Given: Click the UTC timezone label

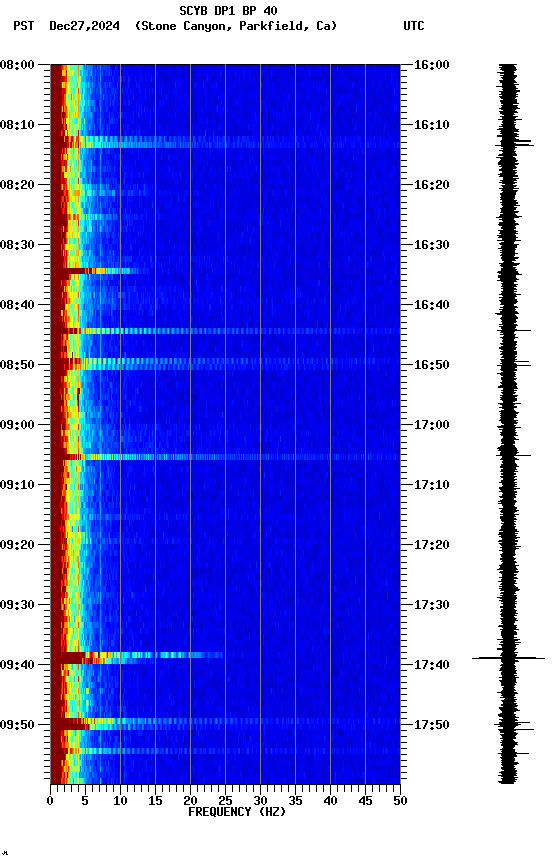Looking at the screenshot, I should [x=414, y=26].
